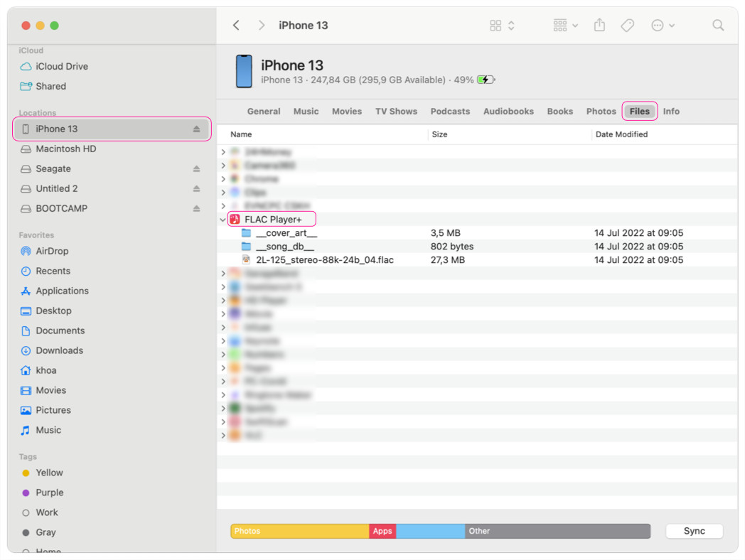Change the icon view mode switcher
Screen dimensions: 745x560
tap(502, 26)
